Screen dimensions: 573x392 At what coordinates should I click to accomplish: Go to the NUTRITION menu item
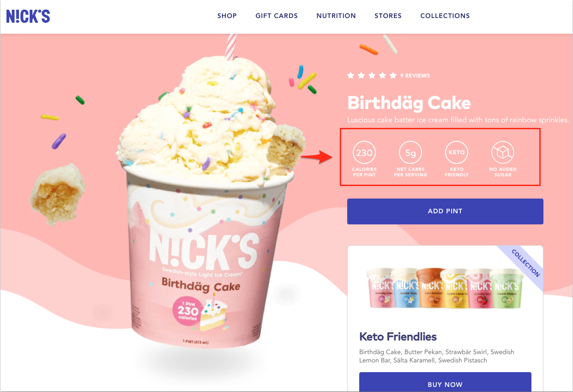tap(336, 16)
